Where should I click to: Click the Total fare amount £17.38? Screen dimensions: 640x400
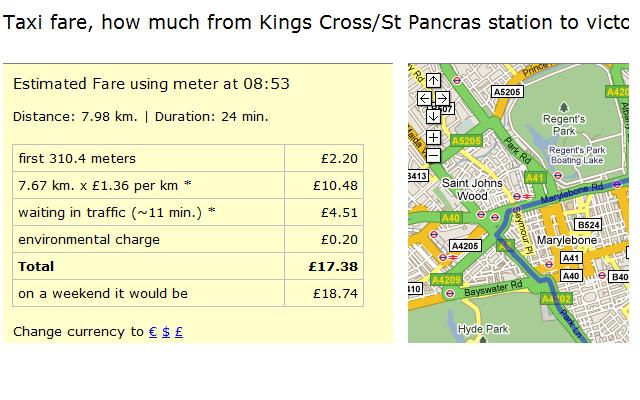(x=335, y=267)
